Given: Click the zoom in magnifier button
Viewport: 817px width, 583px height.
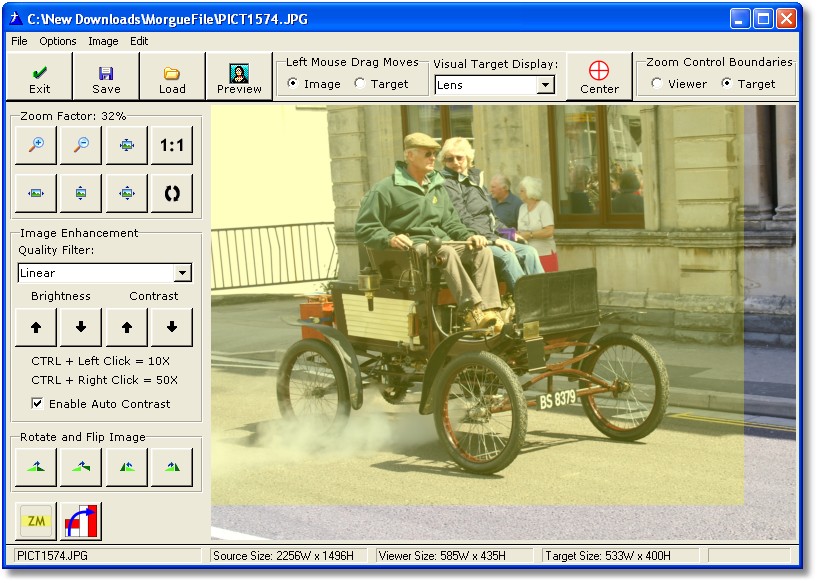Looking at the screenshot, I should coord(36,145).
